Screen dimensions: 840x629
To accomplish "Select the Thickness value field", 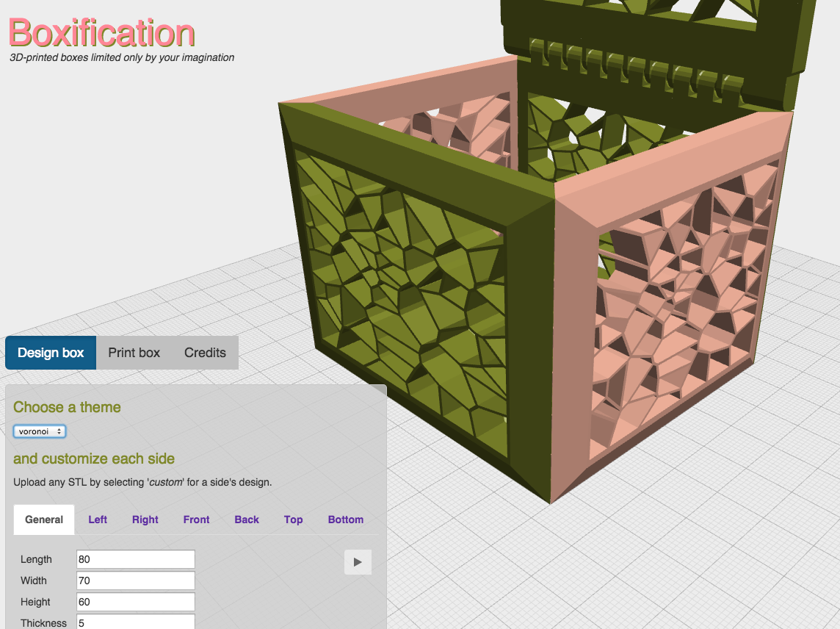I will 135,622.
